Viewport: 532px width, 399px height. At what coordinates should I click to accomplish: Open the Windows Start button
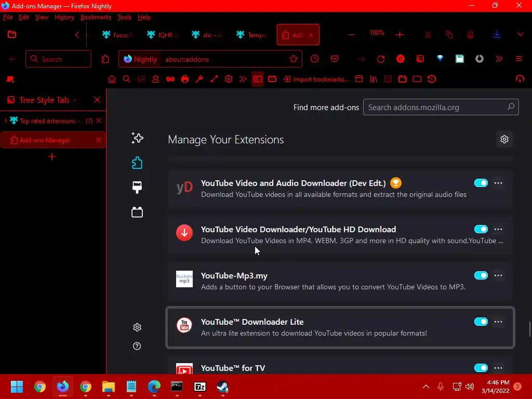[x=17, y=387]
